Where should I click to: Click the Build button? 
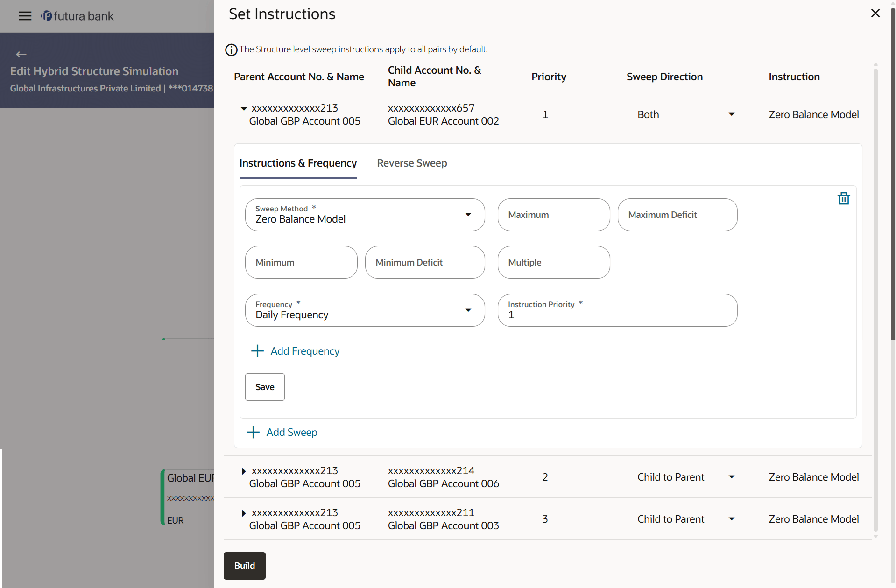[x=244, y=566]
